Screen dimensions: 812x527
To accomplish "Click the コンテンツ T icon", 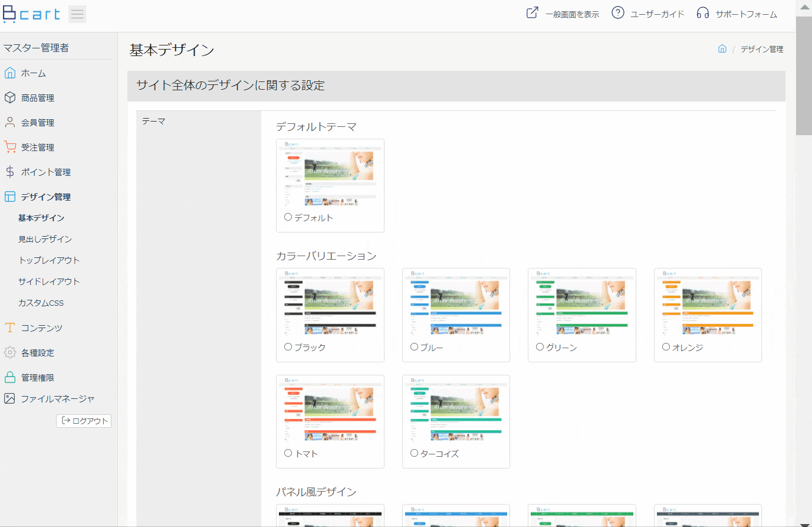I will (x=10, y=328).
